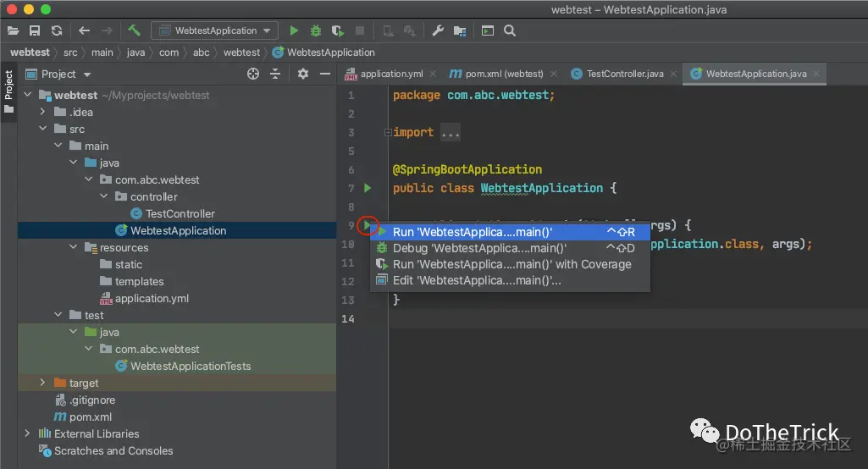Image resolution: width=868 pixels, height=469 pixels.
Task: Click the locate target crosshair icon in Project panel
Action: tap(253, 74)
